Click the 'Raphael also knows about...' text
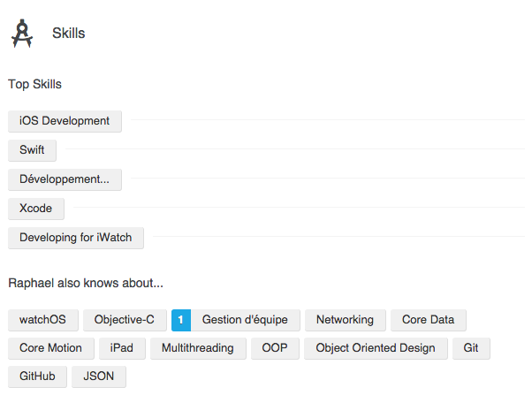Image resolution: width=532 pixels, height=403 pixels. [x=86, y=283]
